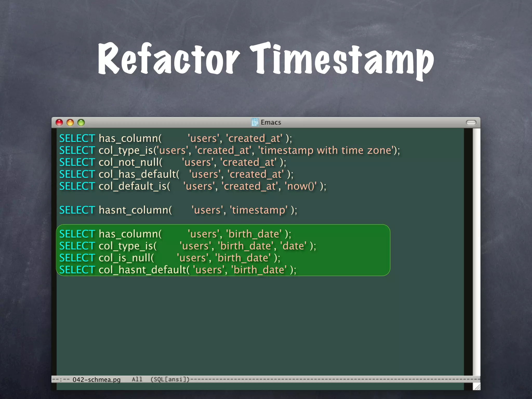Click the All position indicator in mode line

click(x=137, y=379)
